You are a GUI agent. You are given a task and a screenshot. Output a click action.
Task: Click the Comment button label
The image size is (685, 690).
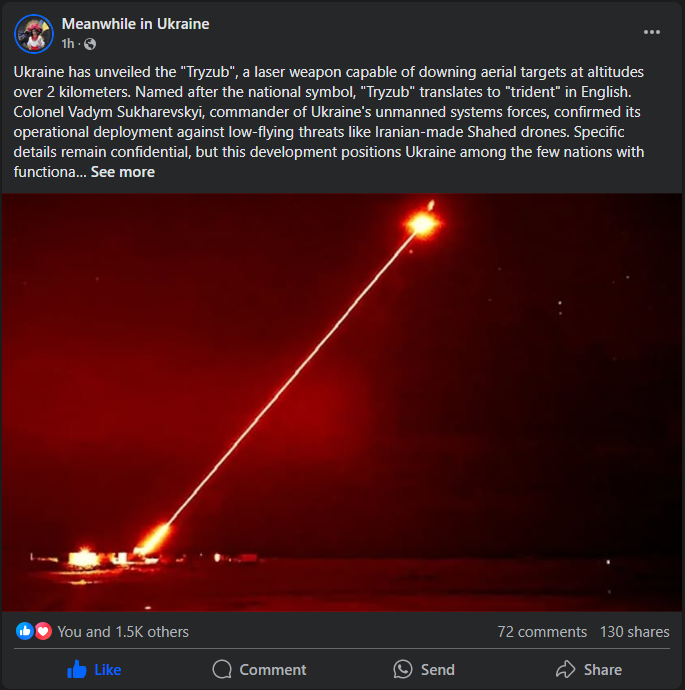click(x=273, y=670)
